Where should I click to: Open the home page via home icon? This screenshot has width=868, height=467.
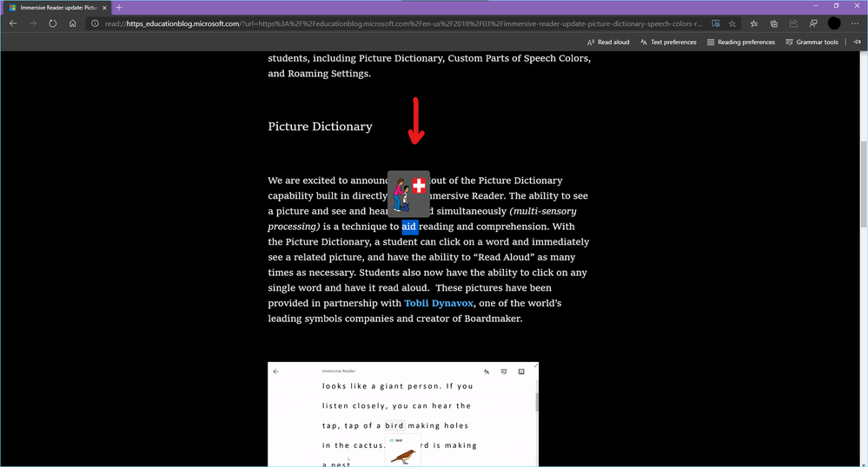click(72, 23)
